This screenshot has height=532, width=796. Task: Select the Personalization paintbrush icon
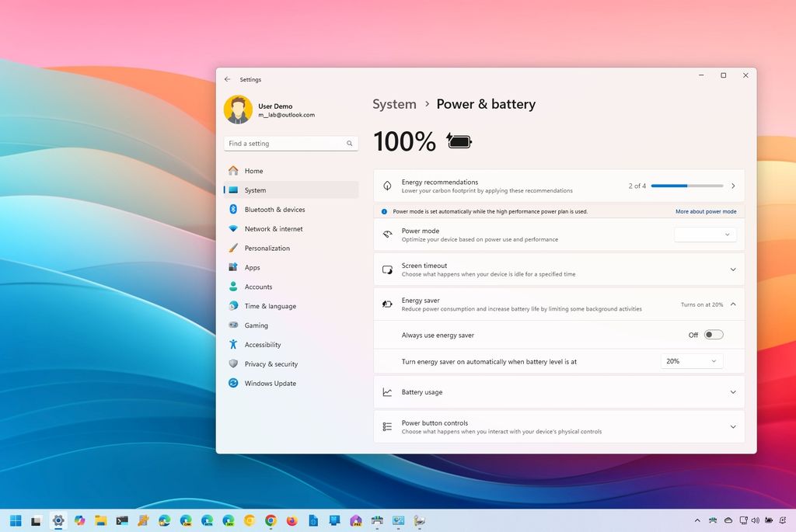point(234,248)
